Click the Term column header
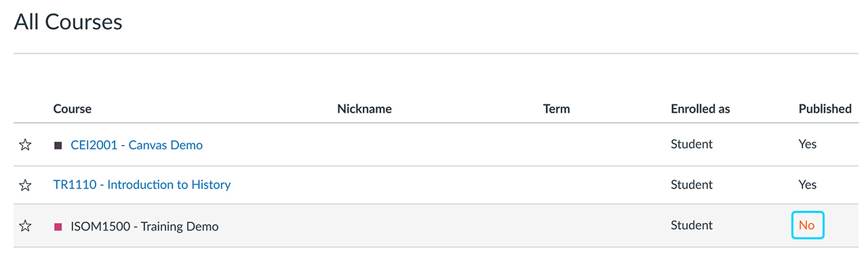 [557, 108]
